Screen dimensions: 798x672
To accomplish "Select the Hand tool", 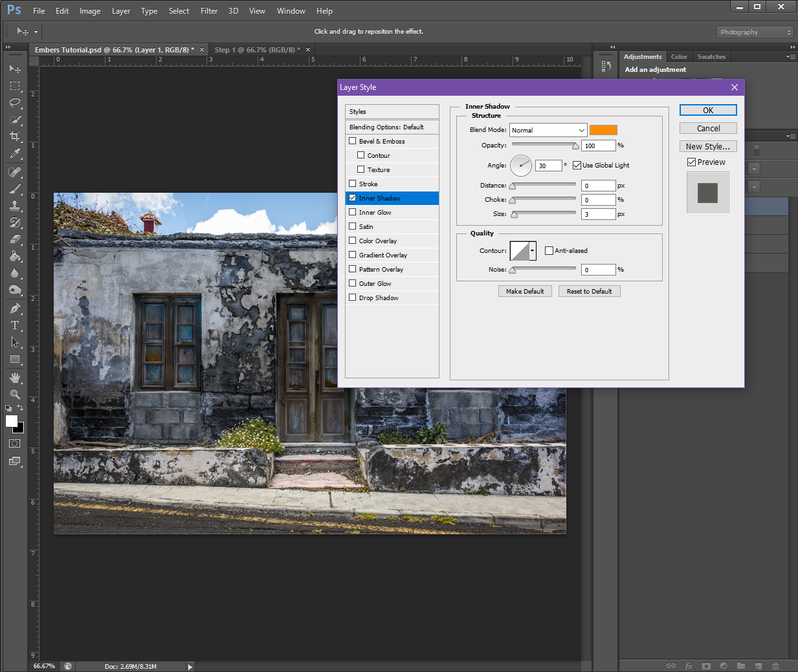I will click(15, 377).
